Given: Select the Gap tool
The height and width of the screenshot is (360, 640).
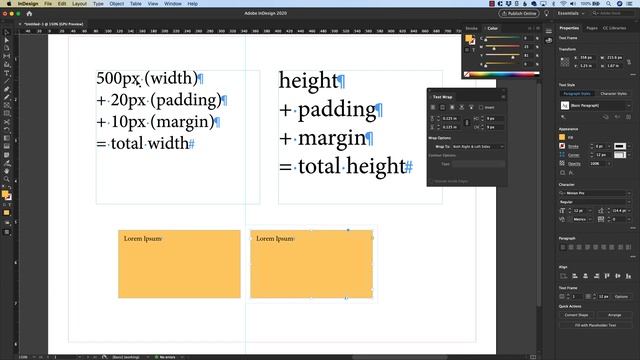Looking at the screenshot, I should [x=7, y=56].
